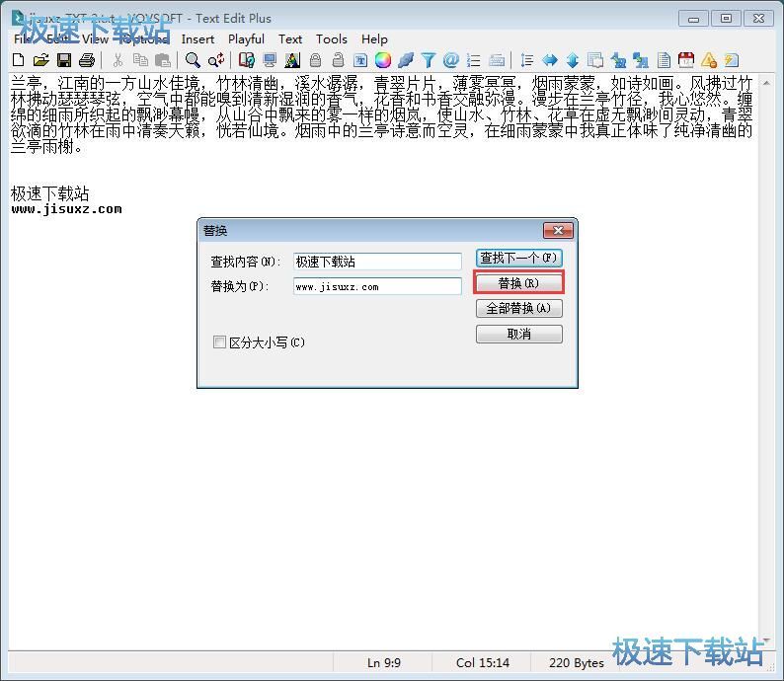Click the gray keyboard toolbar icon
The height and width of the screenshot is (681, 784).
click(497, 60)
